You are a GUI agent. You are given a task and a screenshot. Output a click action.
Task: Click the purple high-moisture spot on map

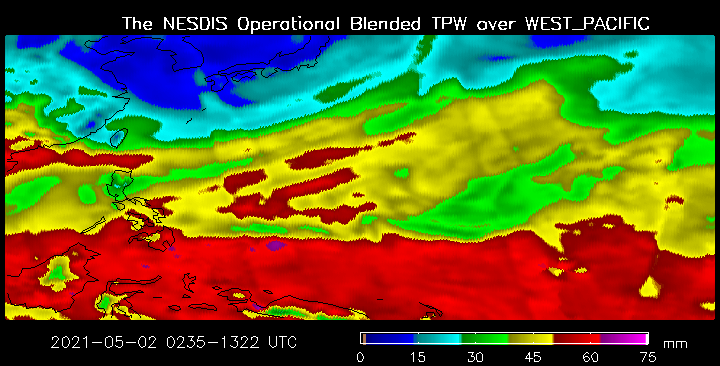tap(276, 245)
